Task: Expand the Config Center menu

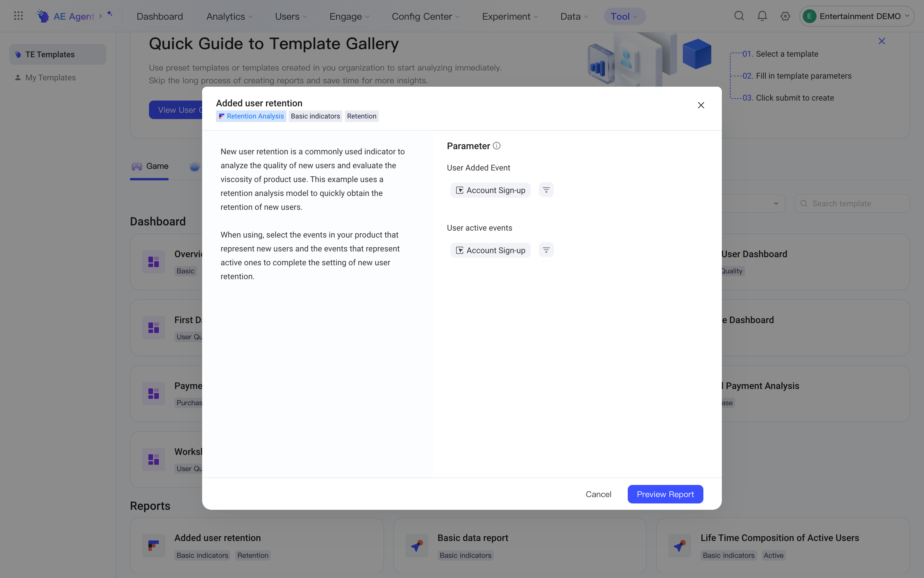Action: [x=425, y=16]
